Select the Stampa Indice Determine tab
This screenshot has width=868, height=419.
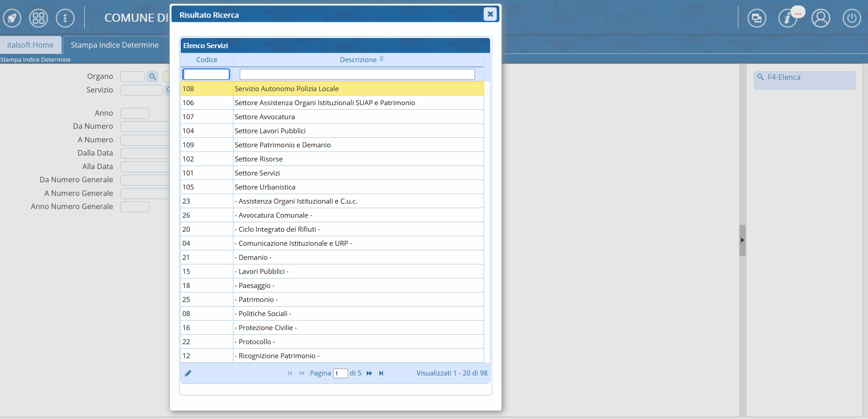tap(115, 45)
